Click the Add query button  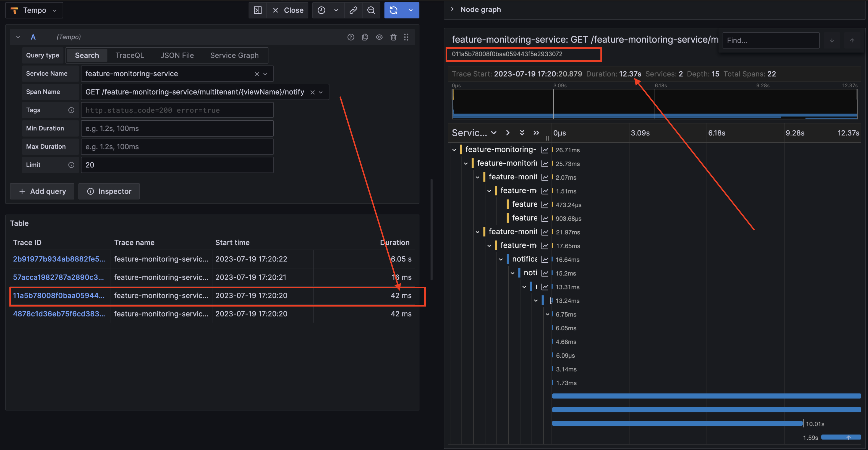tap(42, 191)
